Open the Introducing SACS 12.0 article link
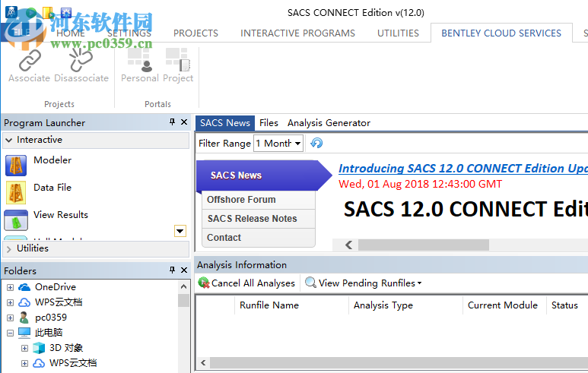588x373 pixels. [463, 168]
